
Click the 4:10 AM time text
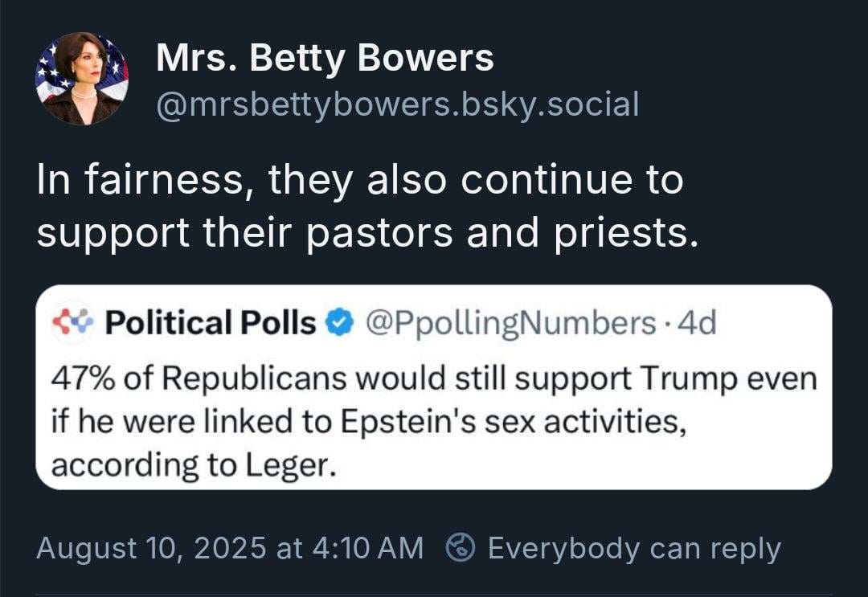tap(367, 548)
